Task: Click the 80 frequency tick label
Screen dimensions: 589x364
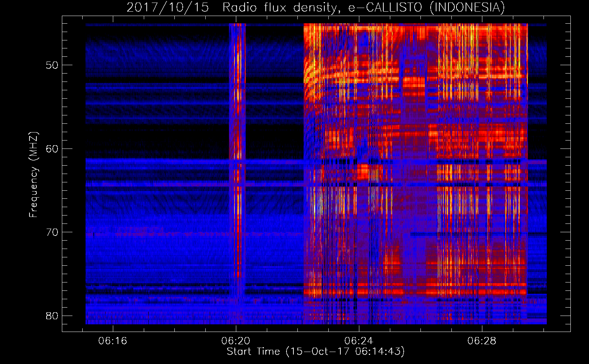Action: (52, 316)
